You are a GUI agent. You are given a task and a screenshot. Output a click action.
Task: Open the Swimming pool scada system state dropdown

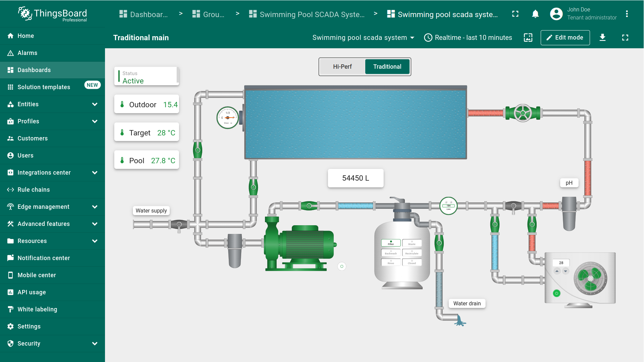363,38
